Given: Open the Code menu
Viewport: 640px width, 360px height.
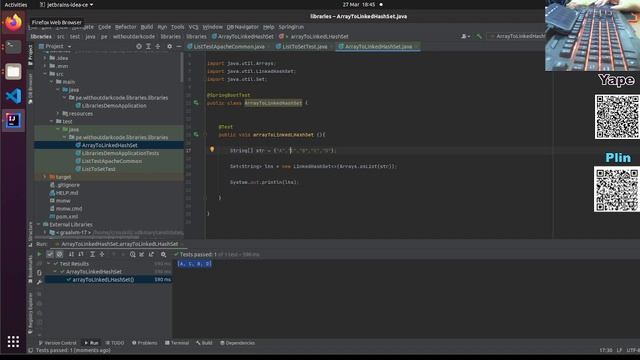Looking at the screenshot, I should tap(104, 27).
